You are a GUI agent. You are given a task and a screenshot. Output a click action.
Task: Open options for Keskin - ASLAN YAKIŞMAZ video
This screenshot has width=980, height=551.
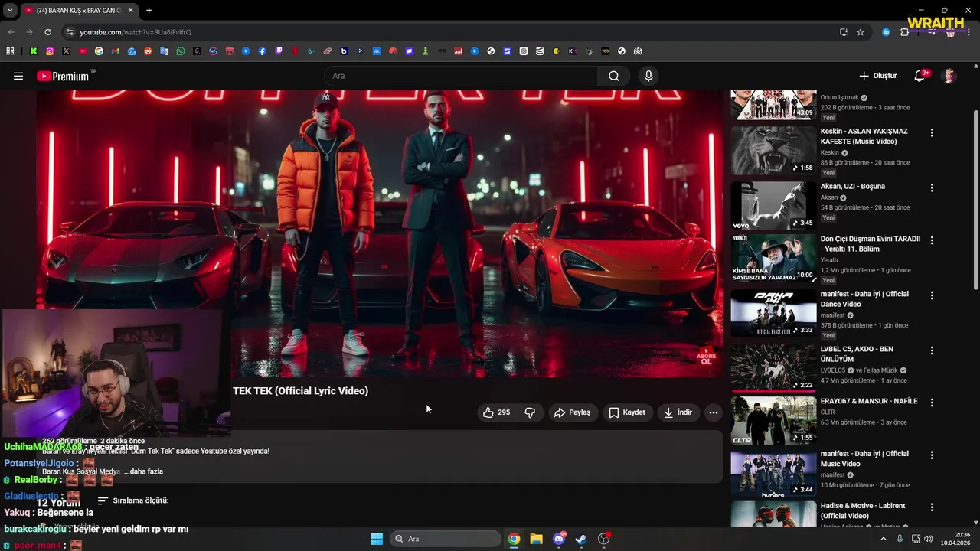coord(932,132)
